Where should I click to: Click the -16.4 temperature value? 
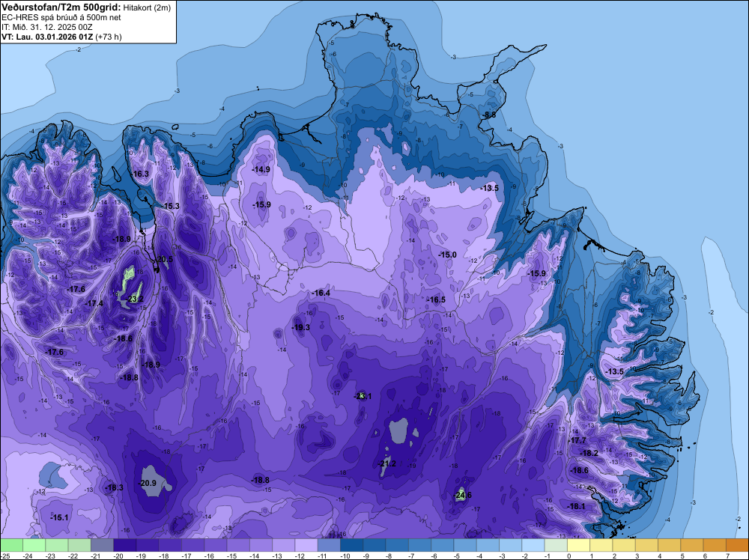(321, 293)
